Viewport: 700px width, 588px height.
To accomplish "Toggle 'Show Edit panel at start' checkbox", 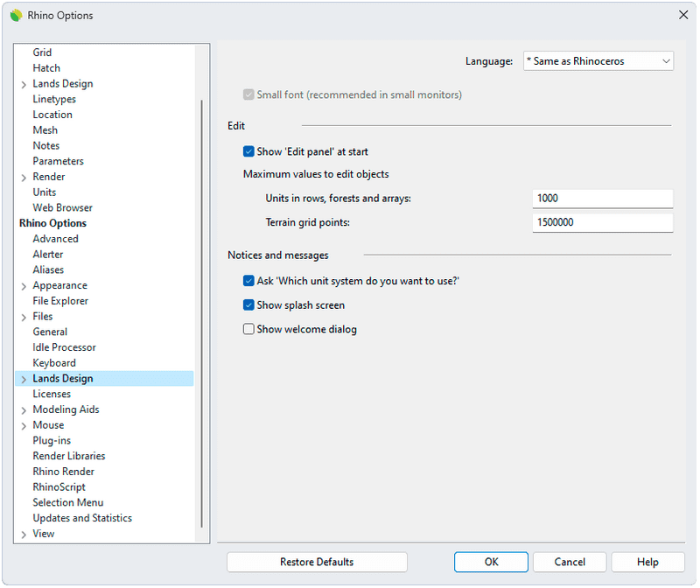I will [248, 151].
